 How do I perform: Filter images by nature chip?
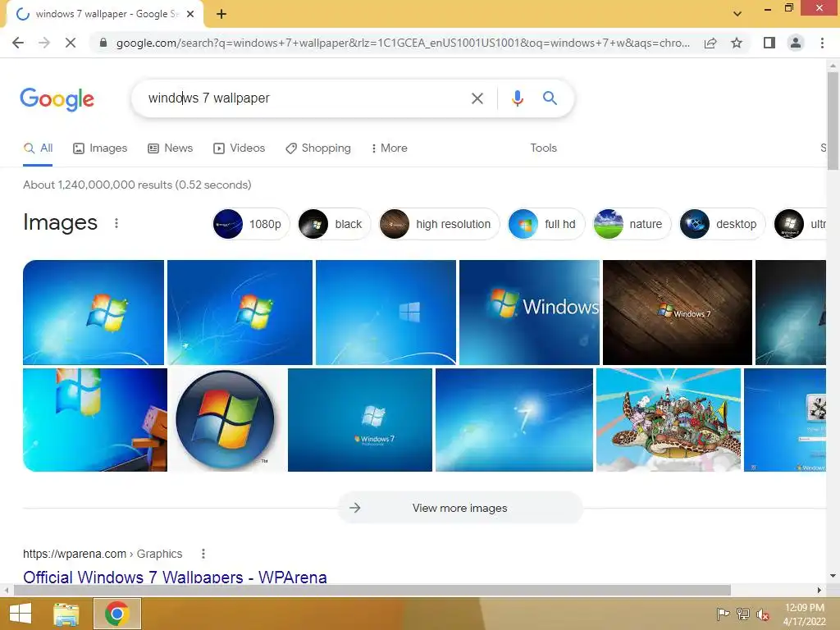[x=632, y=224]
